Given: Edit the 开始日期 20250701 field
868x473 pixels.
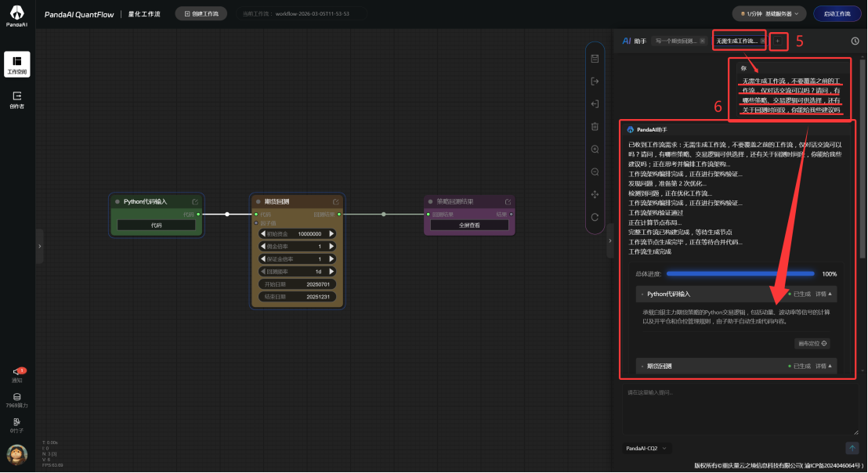Looking at the screenshot, I should point(297,284).
